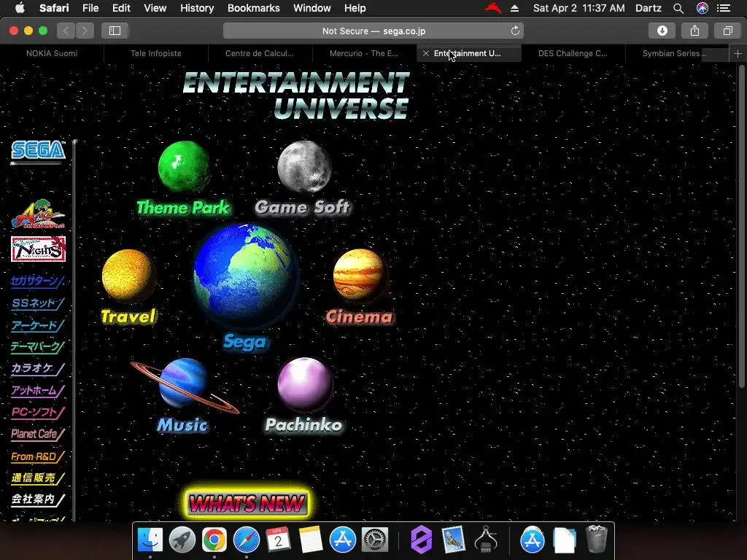The height and width of the screenshot is (560, 747).
Task: Click the gray Game Soft moon
Action: tap(304, 167)
